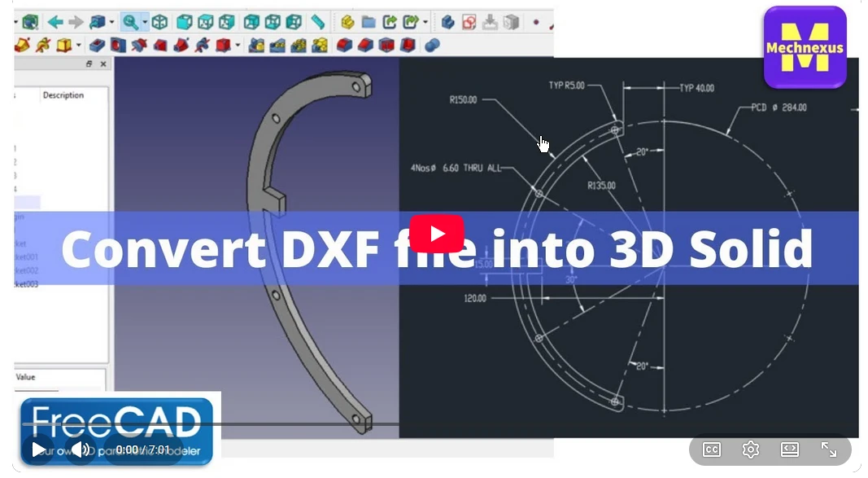Switch to the rear view cube icon

coord(251,22)
